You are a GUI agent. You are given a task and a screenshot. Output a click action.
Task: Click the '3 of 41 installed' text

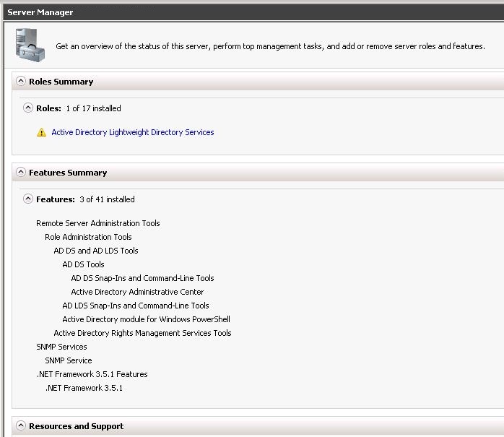(x=107, y=199)
